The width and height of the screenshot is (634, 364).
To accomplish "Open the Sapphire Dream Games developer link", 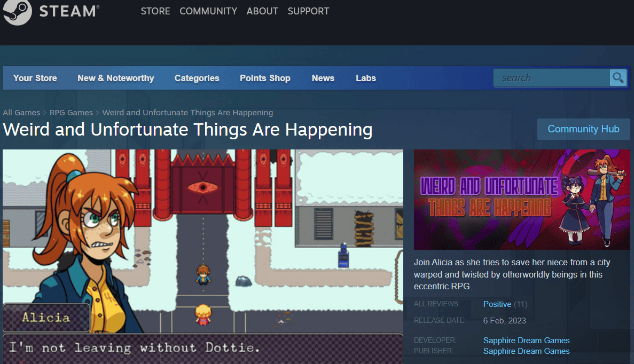I will pyautogui.click(x=526, y=341).
